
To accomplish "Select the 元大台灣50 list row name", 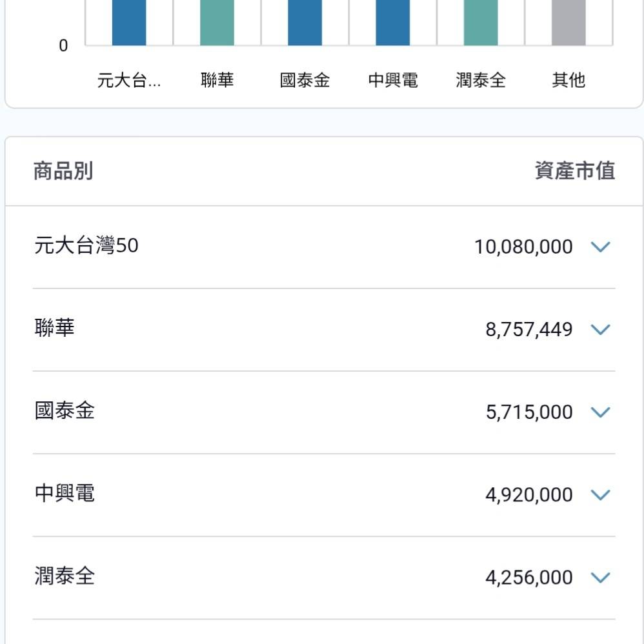I will click(x=86, y=246).
